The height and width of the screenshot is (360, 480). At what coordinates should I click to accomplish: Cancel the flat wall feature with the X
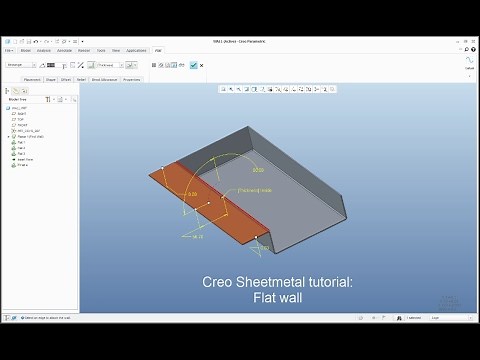(x=201, y=65)
